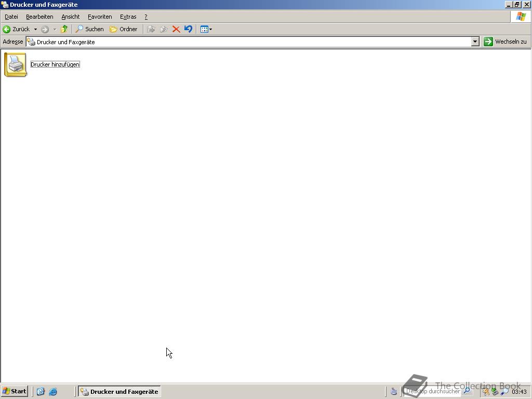Expand the address bar dropdown arrow

[475, 42]
